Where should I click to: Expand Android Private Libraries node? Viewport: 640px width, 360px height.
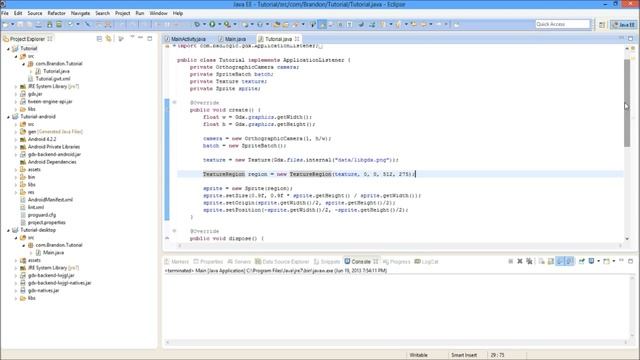click(x=16, y=147)
